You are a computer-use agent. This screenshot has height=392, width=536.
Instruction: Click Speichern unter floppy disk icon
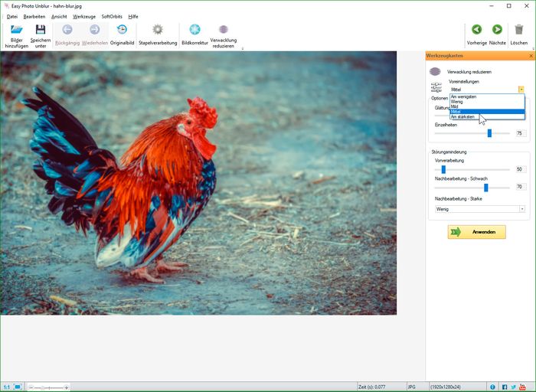[x=41, y=30]
